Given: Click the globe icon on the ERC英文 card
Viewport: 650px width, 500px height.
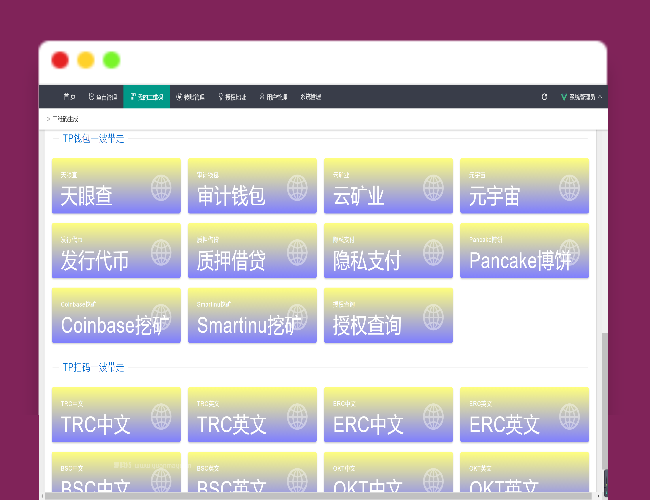Looking at the screenshot, I should [569, 417].
